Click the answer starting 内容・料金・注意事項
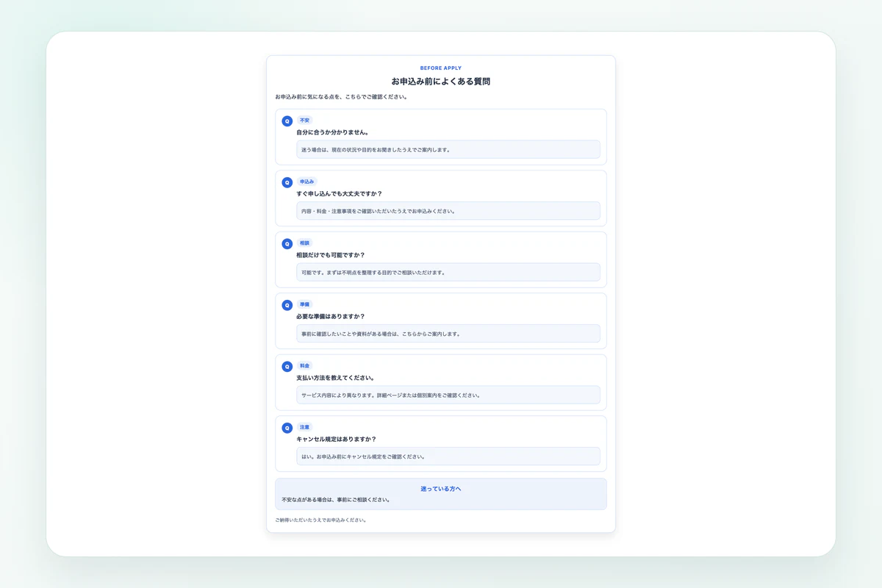 tap(448, 211)
